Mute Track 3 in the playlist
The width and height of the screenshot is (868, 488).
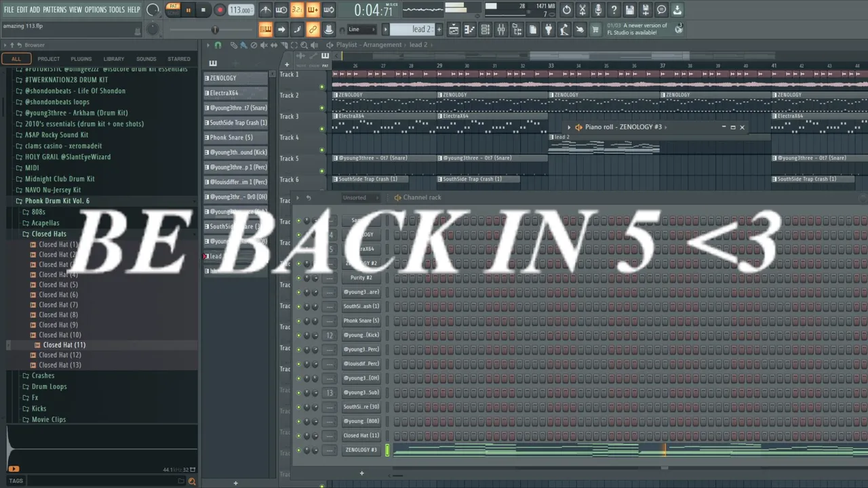[322, 128]
